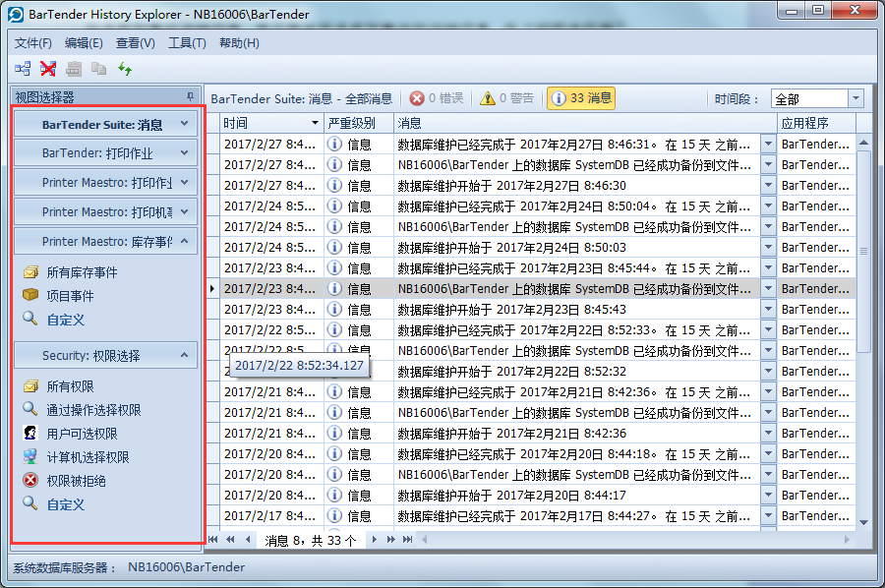Go to first record navigation button
Image resolution: width=885 pixels, height=588 pixels.
point(212,540)
